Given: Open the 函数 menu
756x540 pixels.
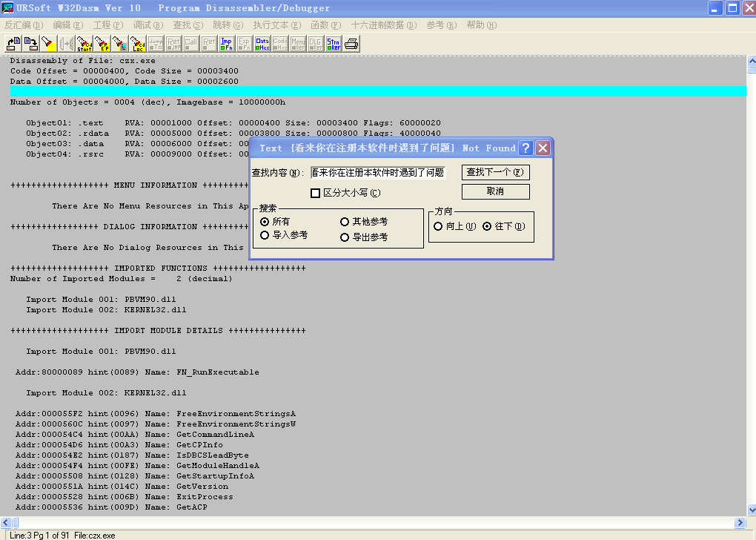Looking at the screenshot, I should pyautogui.click(x=326, y=25).
